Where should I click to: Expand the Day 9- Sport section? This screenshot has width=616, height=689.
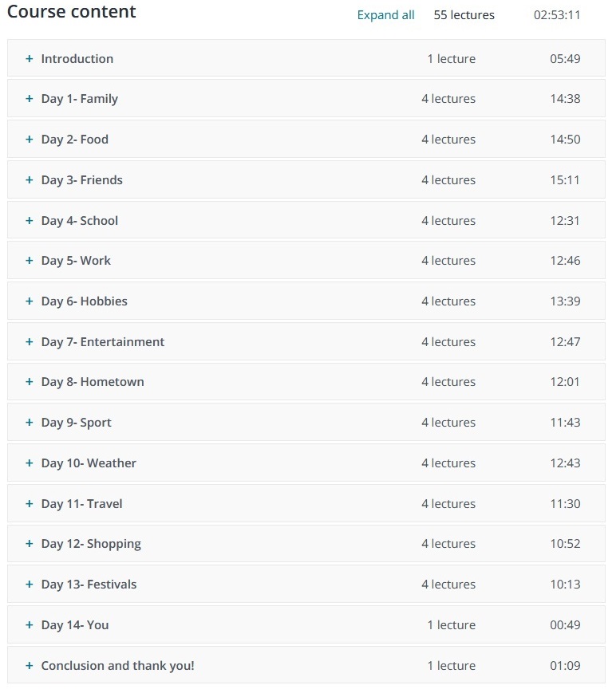76,423
